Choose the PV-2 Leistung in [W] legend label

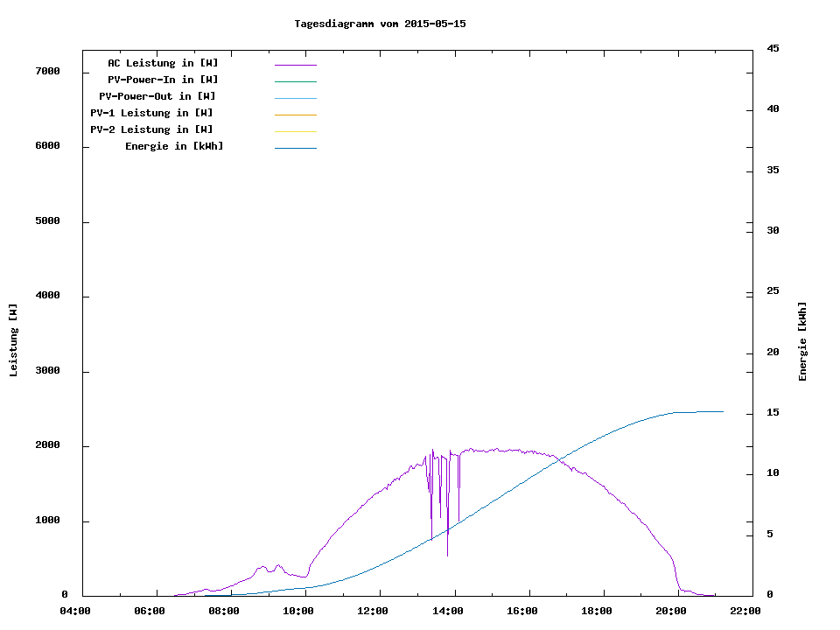point(151,129)
